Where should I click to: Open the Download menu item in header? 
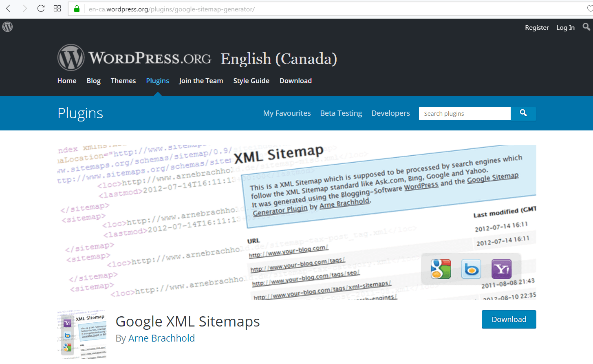(x=295, y=81)
